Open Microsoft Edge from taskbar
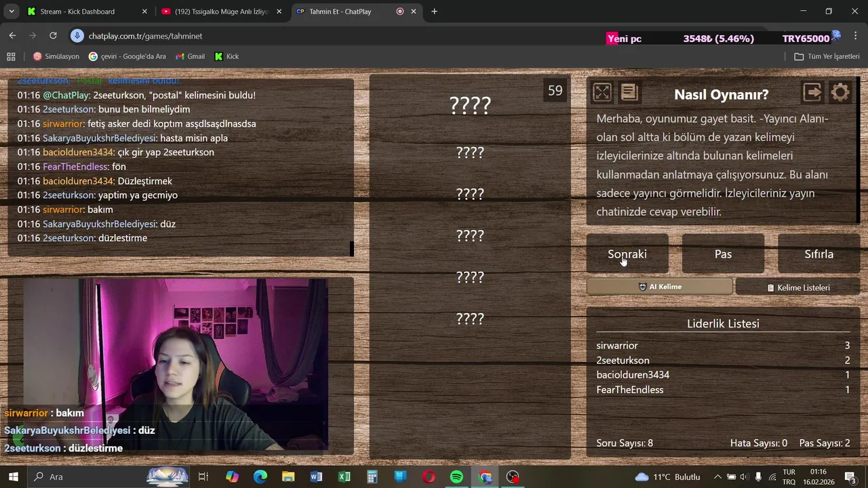 point(260,476)
